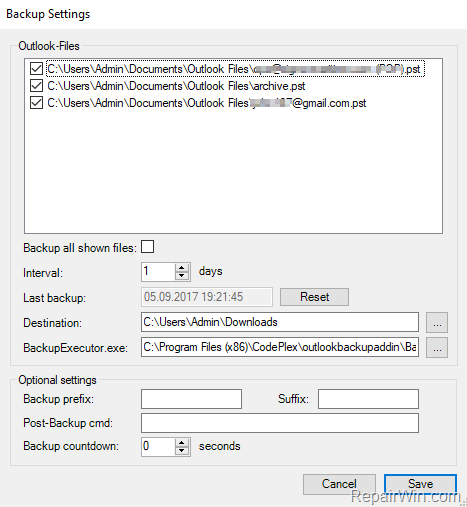
Task: Select the archive.pst file path row
Action: [176, 86]
